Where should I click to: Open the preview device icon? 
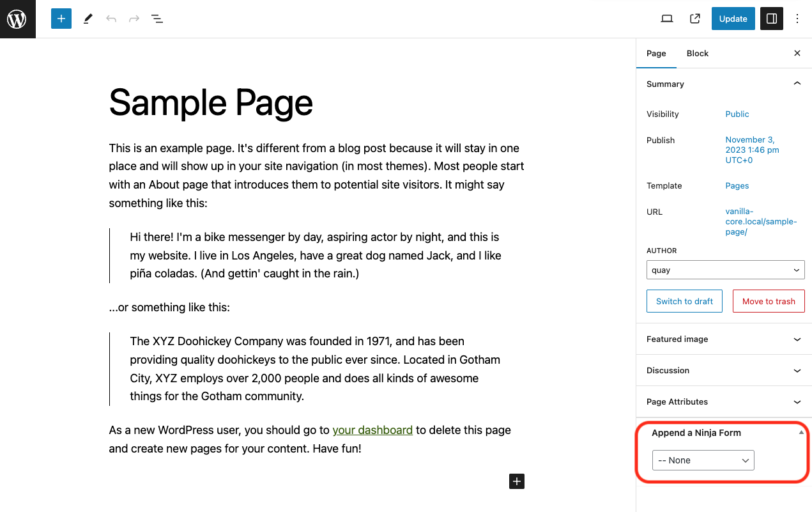tap(666, 19)
